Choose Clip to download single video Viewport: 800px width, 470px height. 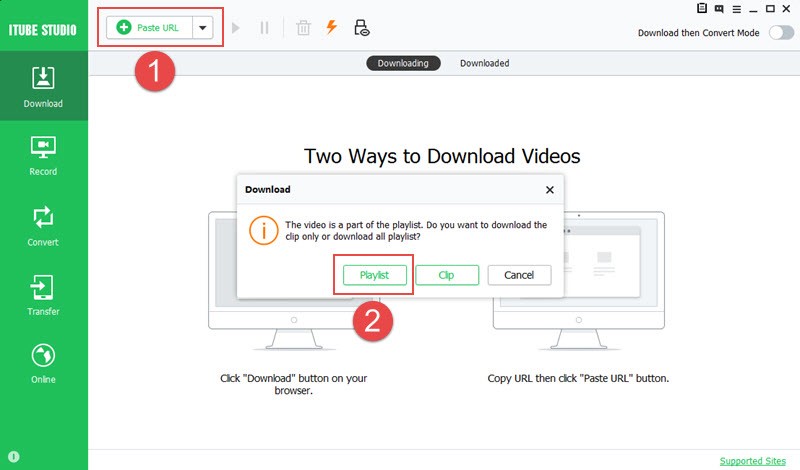(447, 275)
